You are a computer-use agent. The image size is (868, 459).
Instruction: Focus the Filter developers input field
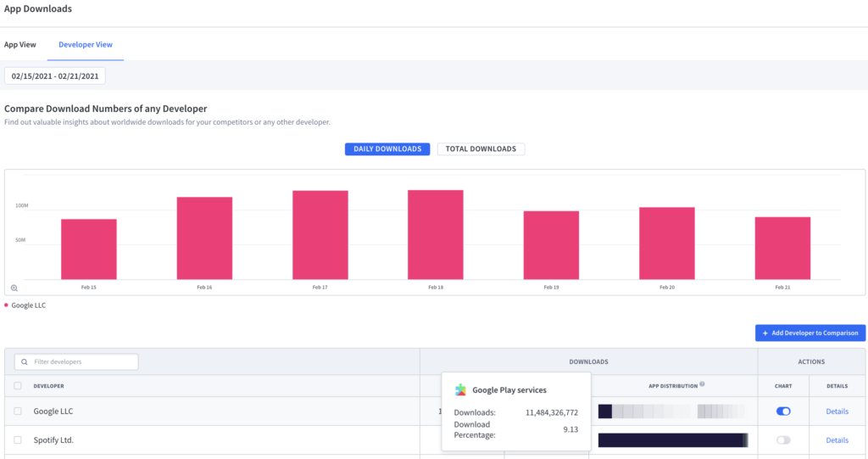tap(76, 362)
